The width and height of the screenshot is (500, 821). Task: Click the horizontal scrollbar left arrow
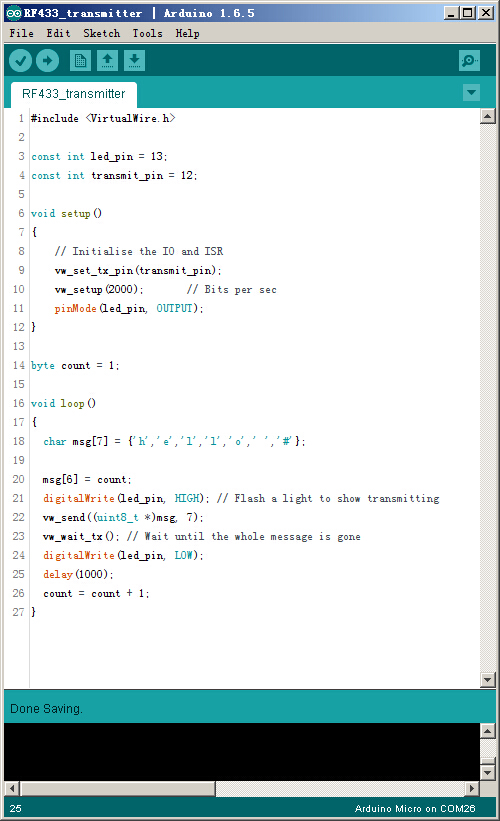pos(13,788)
